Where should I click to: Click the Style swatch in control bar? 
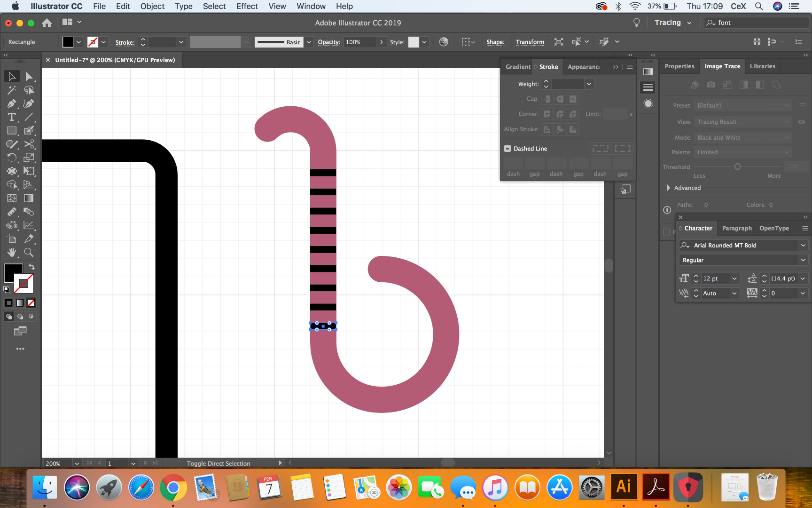point(414,42)
